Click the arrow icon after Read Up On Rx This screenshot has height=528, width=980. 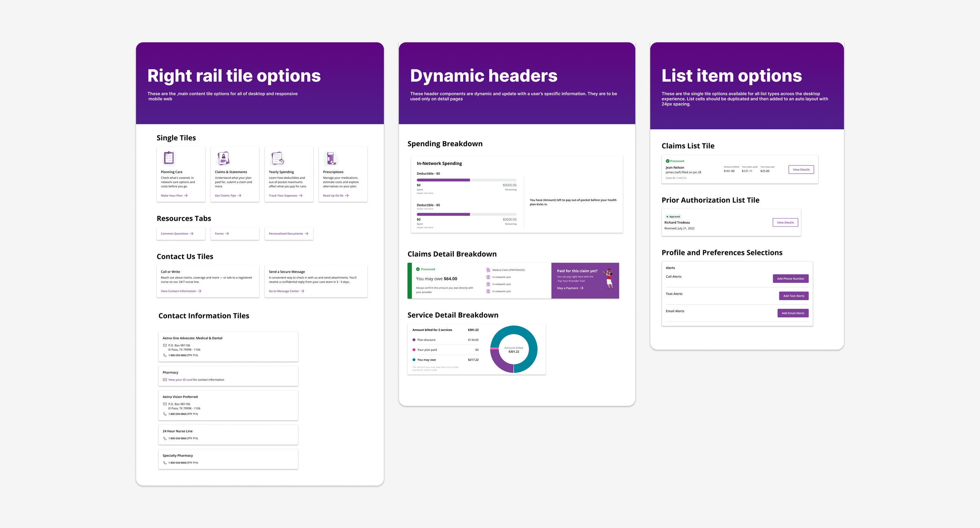(x=347, y=195)
